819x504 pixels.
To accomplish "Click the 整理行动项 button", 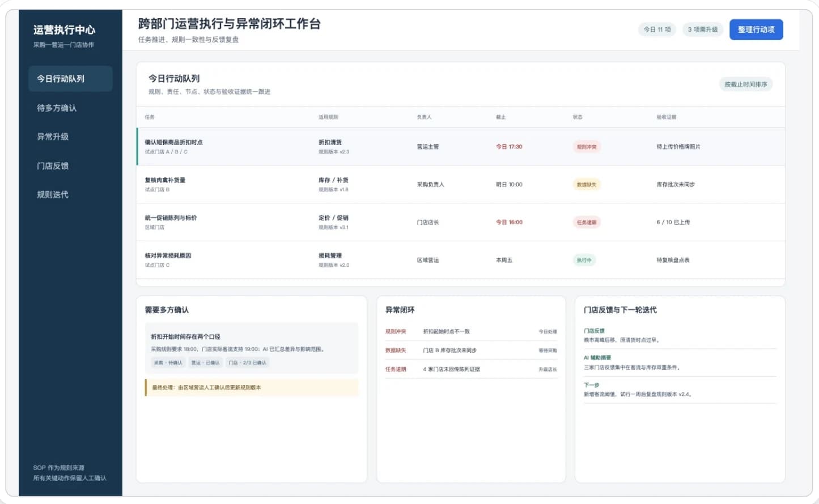I will pyautogui.click(x=756, y=29).
